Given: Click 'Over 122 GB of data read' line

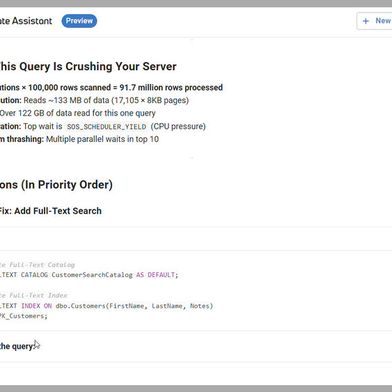Looking at the screenshot, I should 78,113.
